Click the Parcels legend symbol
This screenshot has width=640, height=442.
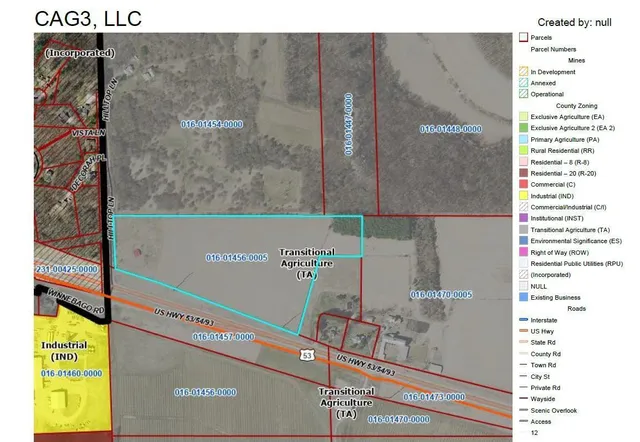click(522, 38)
